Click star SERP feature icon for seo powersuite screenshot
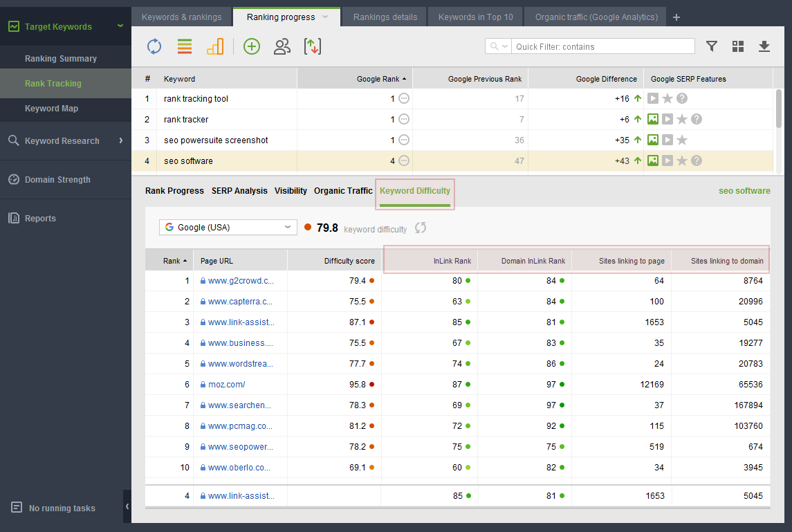Screen dimensions: 792x532 pos(682,140)
